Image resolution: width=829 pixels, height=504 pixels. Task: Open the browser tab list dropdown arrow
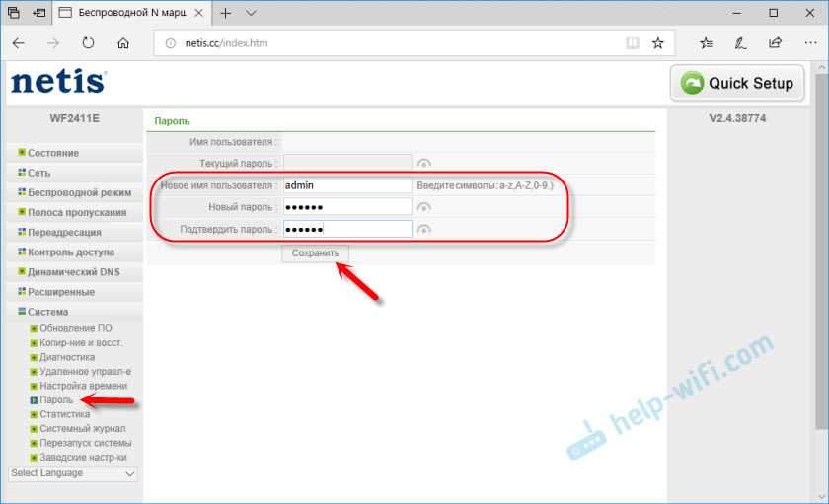(x=251, y=13)
